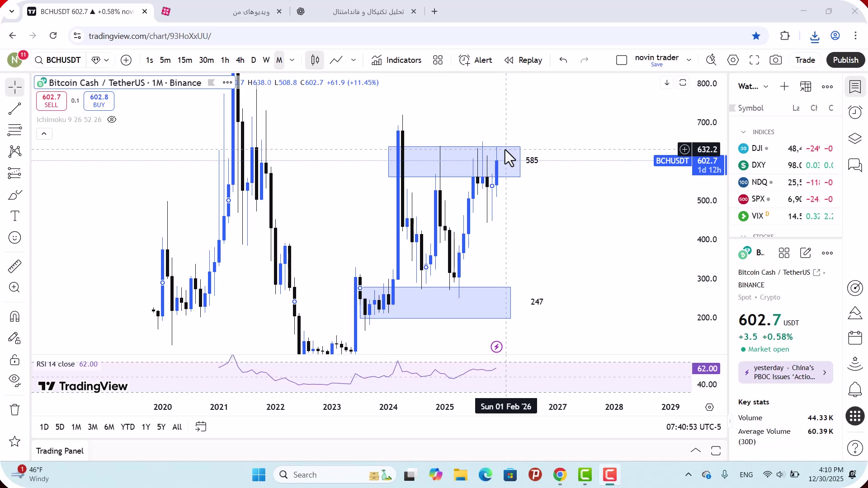Open Google Chrome from the taskbar
The width and height of the screenshot is (868, 488).
(x=560, y=475)
